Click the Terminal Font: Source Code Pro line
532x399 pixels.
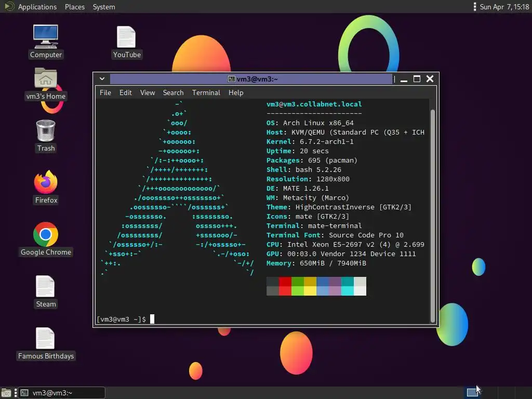[335, 235]
